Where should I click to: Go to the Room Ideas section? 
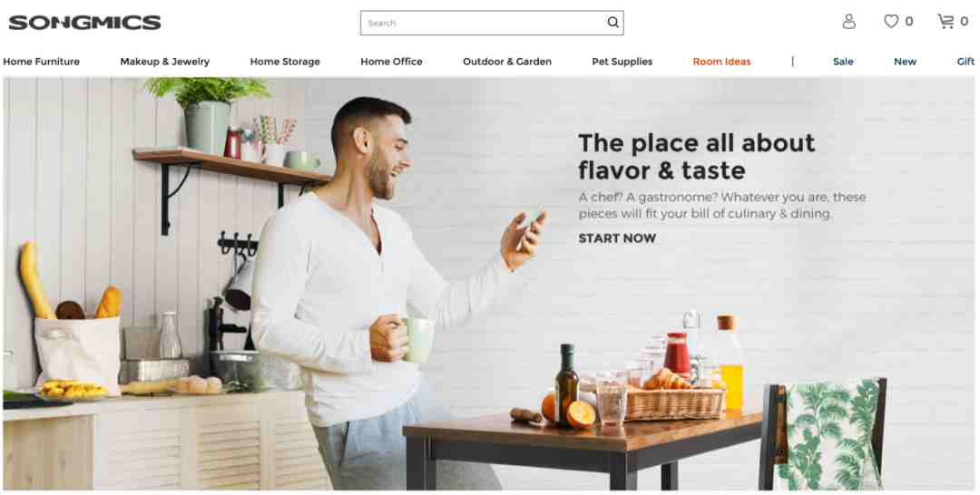[722, 62]
